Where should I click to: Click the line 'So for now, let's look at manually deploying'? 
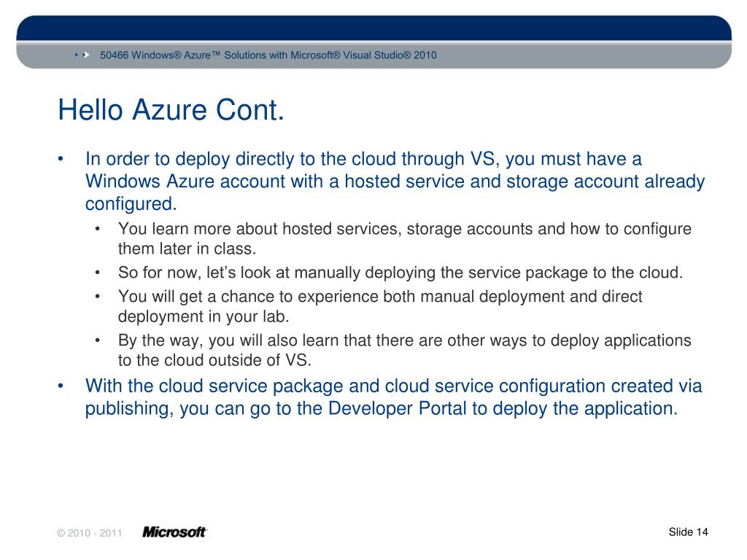coord(400,273)
